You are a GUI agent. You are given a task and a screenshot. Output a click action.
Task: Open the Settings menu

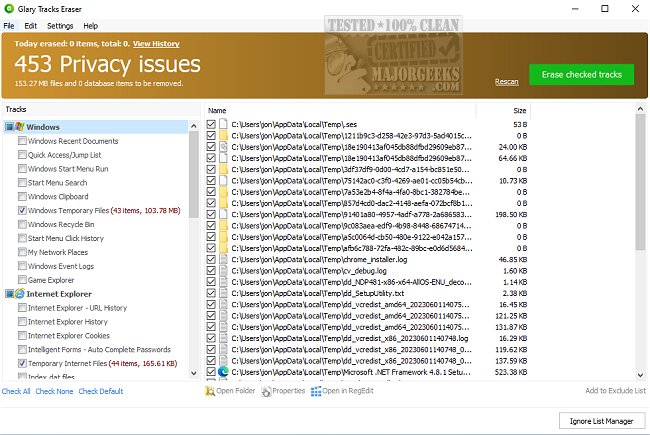tap(60, 25)
